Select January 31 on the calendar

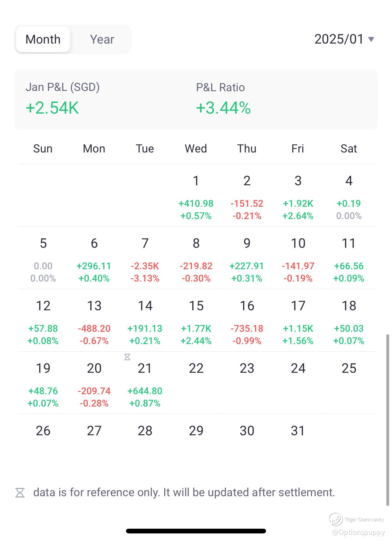(x=298, y=431)
